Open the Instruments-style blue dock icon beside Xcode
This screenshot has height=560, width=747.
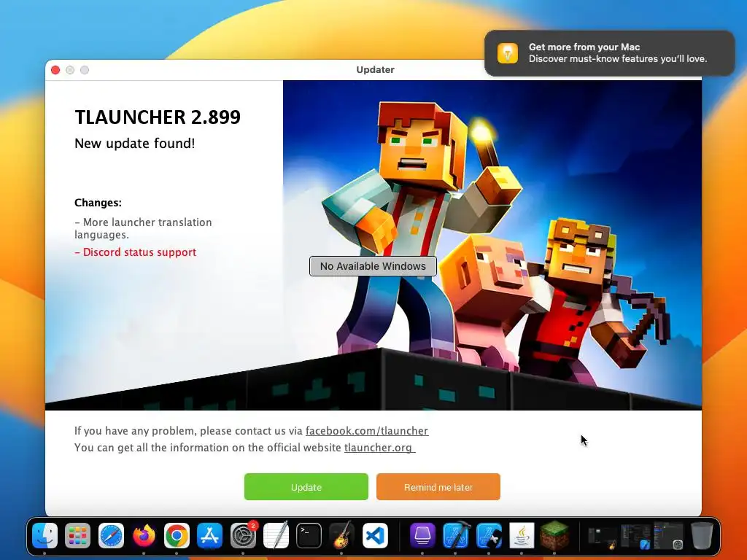point(489,536)
